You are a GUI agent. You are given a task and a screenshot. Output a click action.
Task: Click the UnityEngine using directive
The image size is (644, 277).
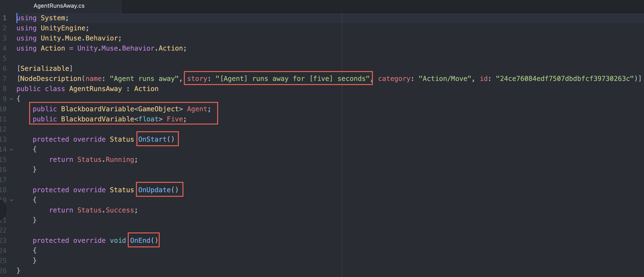point(63,28)
